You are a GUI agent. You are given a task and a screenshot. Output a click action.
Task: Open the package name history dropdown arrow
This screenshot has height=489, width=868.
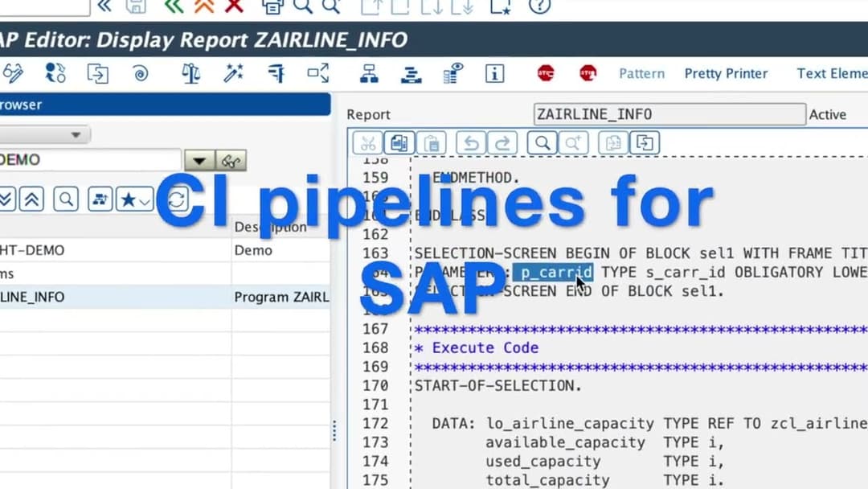click(199, 161)
